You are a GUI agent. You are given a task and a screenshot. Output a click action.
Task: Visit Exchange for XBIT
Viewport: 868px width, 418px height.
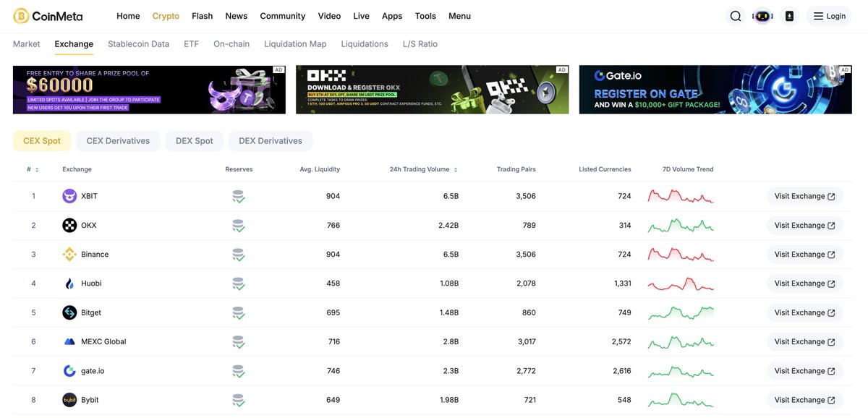coord(805,196)
